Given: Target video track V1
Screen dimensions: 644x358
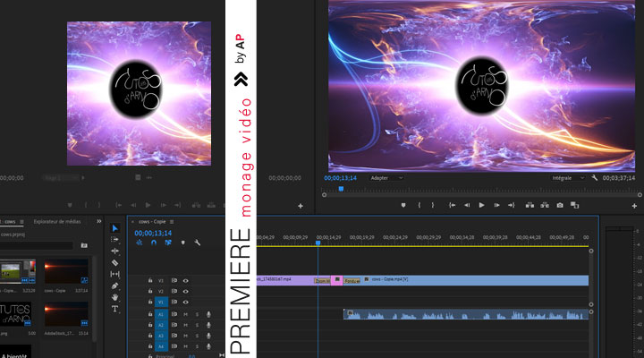Looking at the screenshot, I should pyautogui.click(x=161, y=303).
